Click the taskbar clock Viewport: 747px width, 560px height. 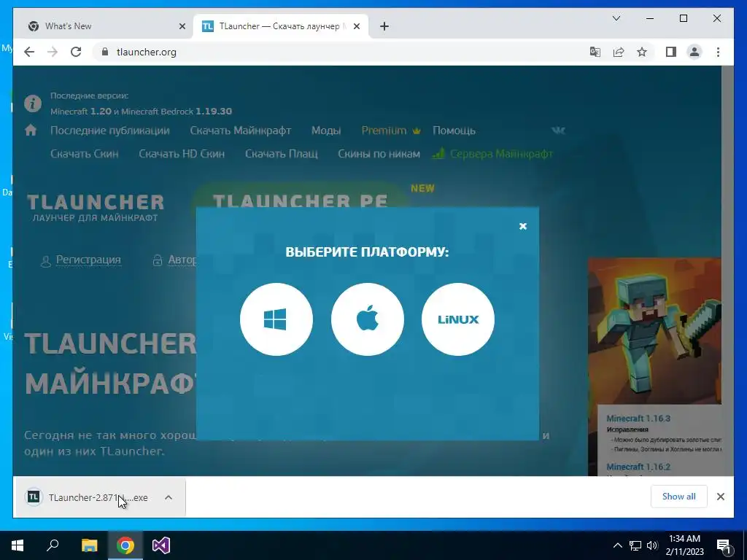(684, 545)
